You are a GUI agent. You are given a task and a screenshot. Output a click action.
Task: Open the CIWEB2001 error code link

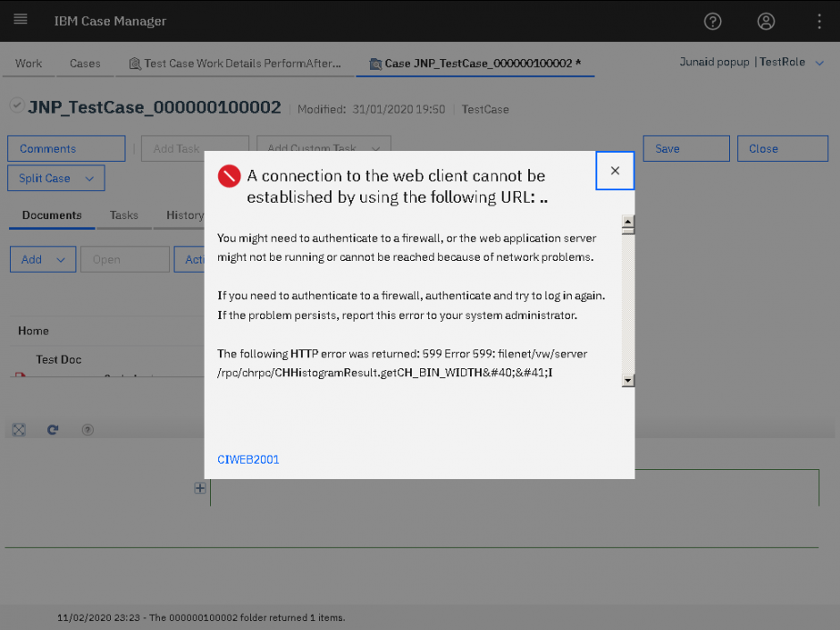pos(248,459)
